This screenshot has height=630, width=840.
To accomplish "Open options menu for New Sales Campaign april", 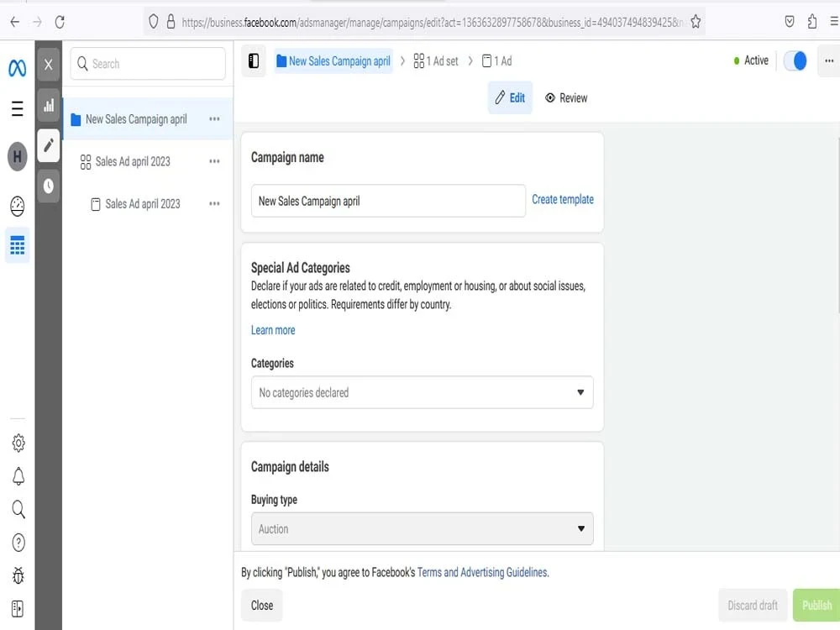I will (214, 119).
